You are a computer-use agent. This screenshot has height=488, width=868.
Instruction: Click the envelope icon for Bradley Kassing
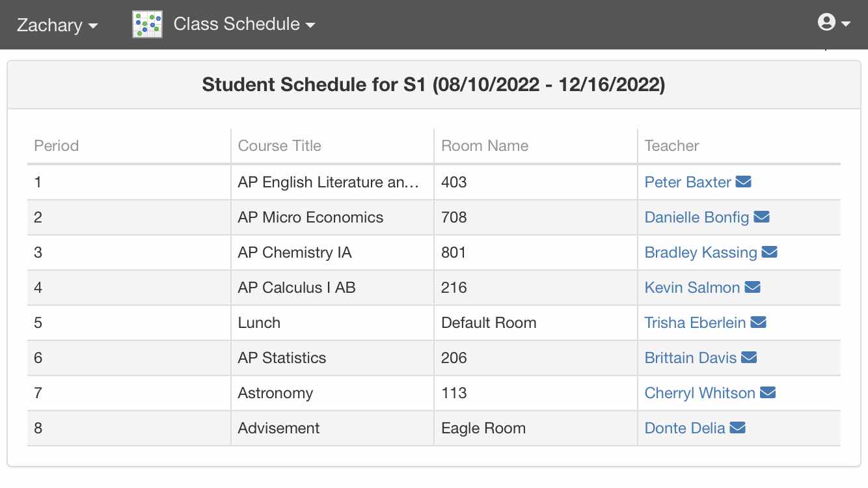click(769, 252)
